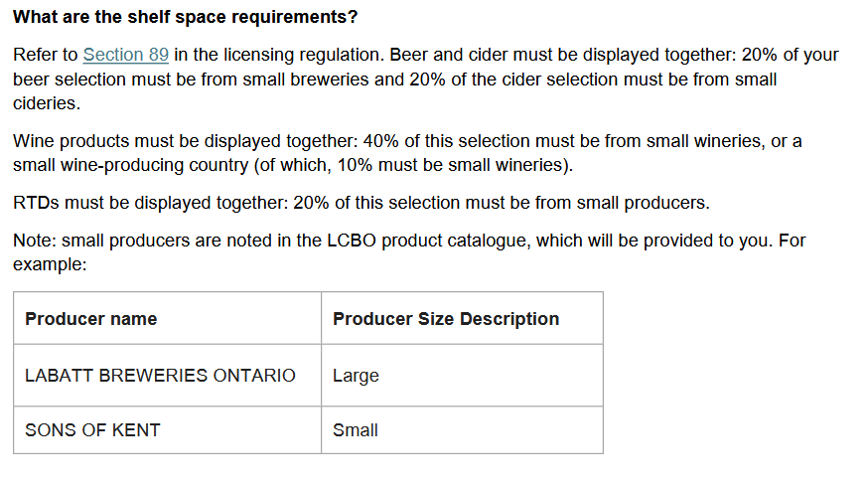Click the shelf space requirements heading
The image size is (868, 487).
click(186, 18)
